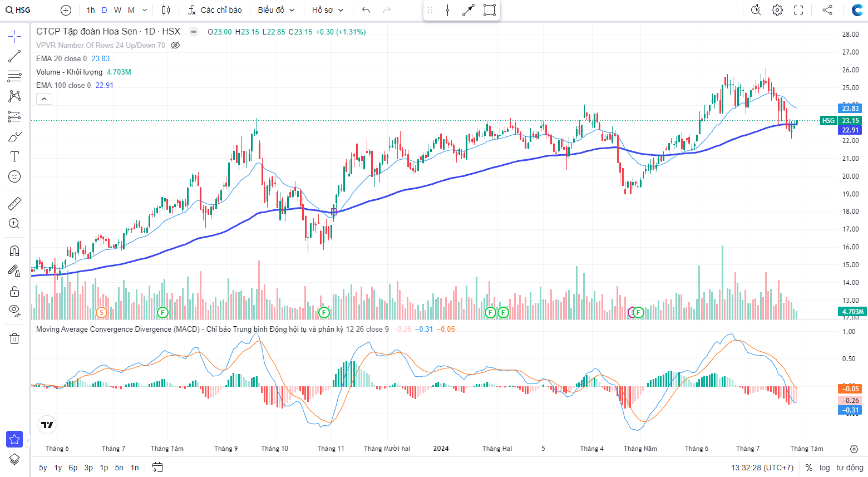868x477 pixels.
Task: Add symbol to compare with plus icon
Action: pos(66,10)
